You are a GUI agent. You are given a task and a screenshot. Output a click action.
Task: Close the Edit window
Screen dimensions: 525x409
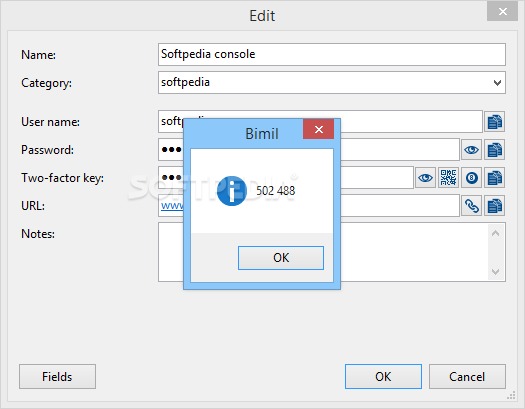tap(502, 11)
